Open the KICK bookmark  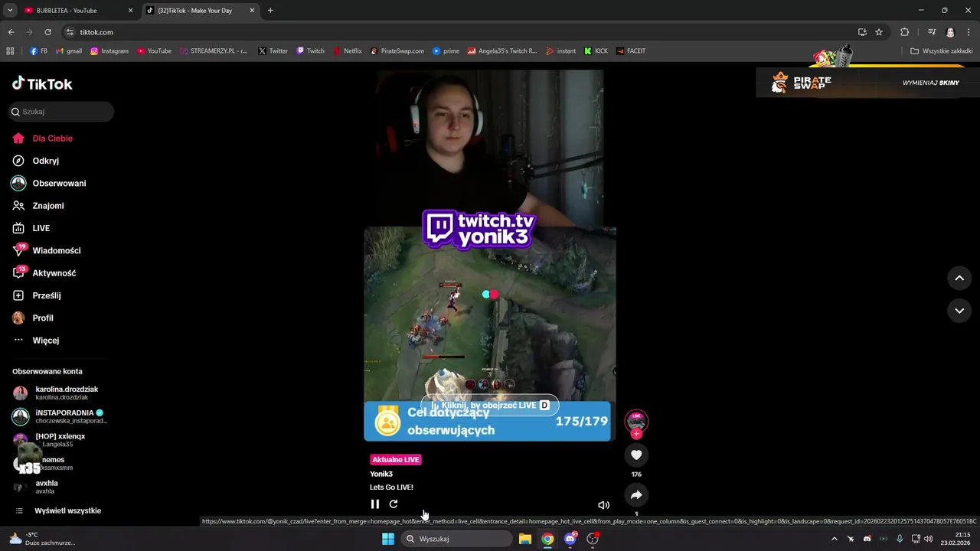click(x=596, y=51)
